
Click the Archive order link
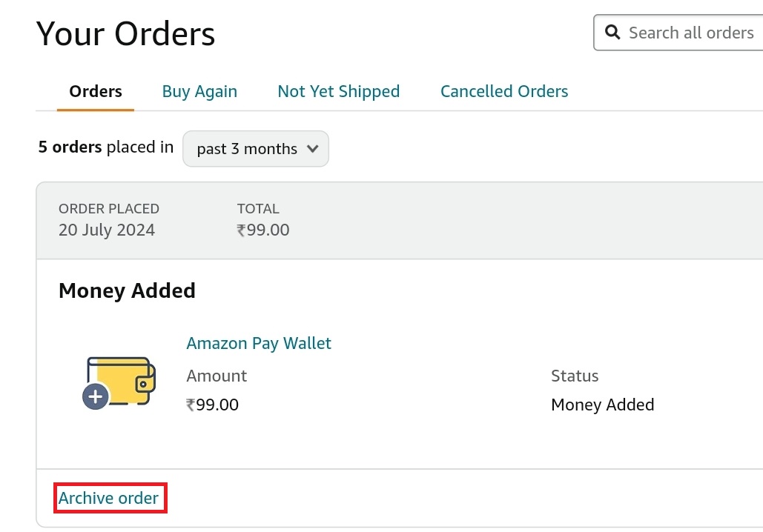[x=108, y=498]
